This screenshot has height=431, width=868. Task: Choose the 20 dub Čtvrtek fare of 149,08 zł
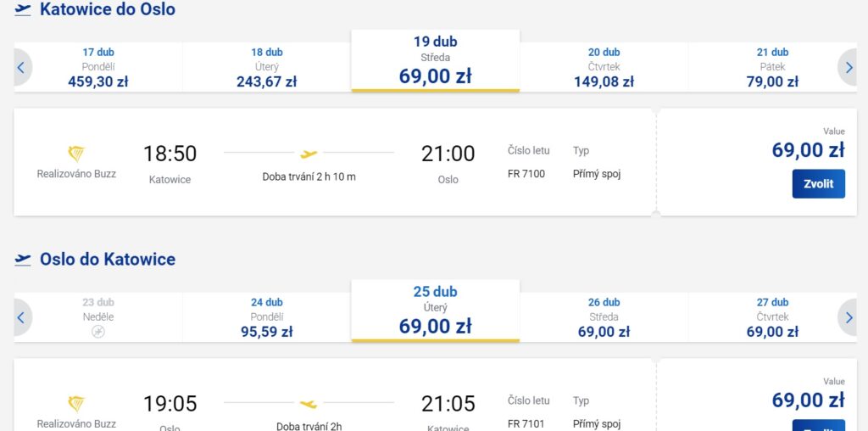(604, 68)
